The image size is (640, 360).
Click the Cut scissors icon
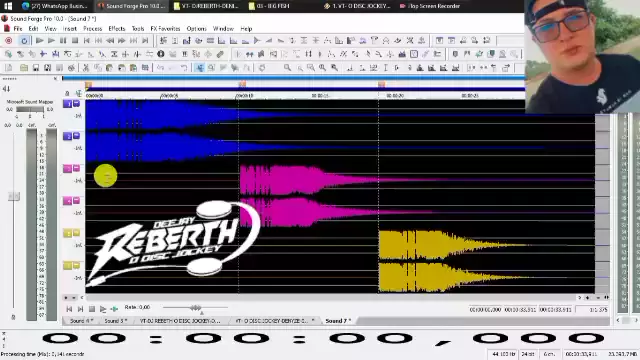[x=86, y=68]
